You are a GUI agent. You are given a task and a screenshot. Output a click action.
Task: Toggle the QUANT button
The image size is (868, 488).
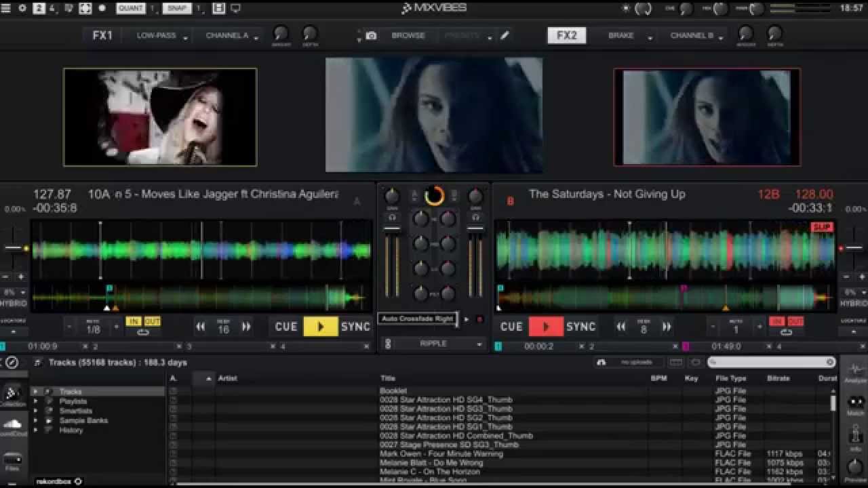pyautogui.click(x=130, y=8)
